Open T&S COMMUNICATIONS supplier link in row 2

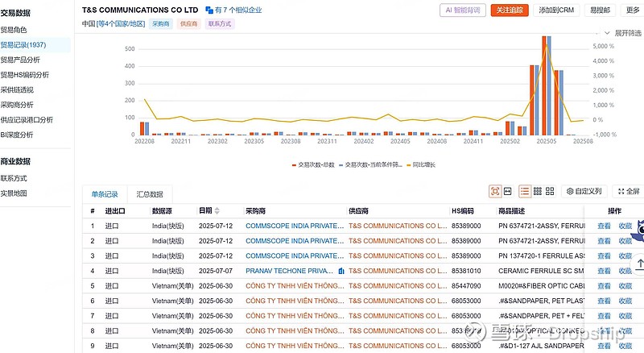point(398,241)
